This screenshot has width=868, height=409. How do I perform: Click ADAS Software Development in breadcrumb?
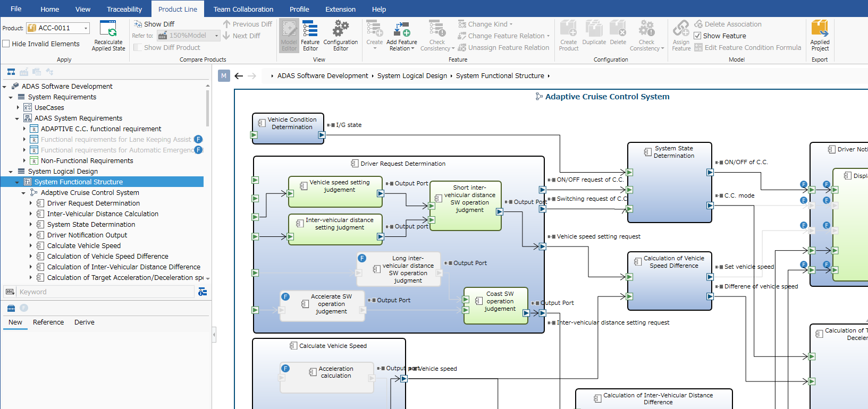pos(323,76)
